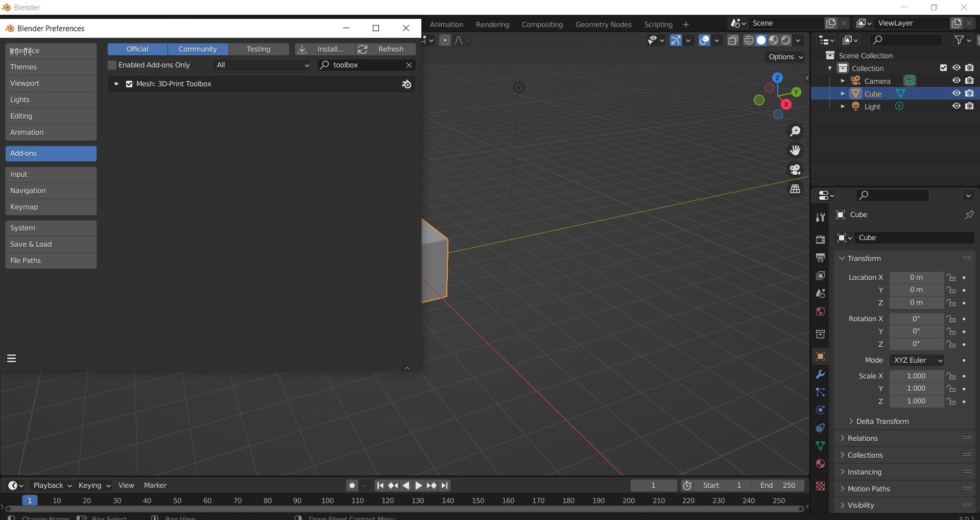Adjust the Scale X value slider
980x520 pixels.
[x=916, y=376]
